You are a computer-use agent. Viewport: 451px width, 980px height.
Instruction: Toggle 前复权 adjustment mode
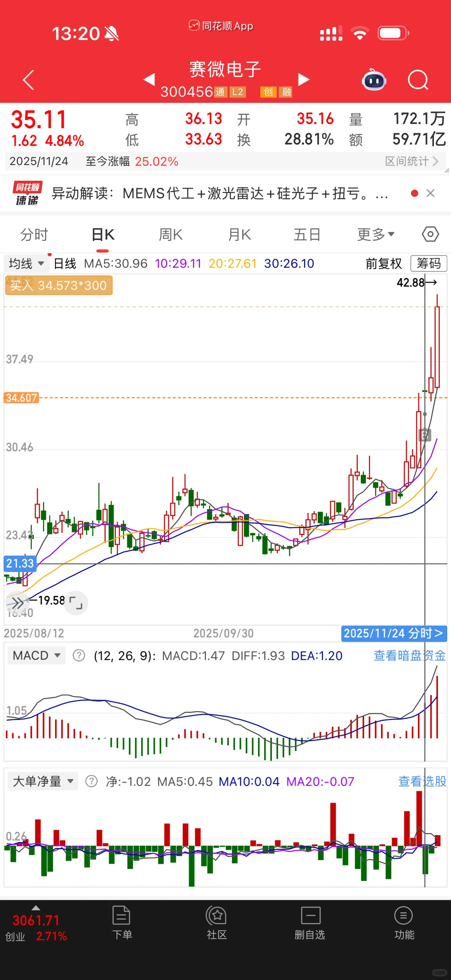[384, 263]
